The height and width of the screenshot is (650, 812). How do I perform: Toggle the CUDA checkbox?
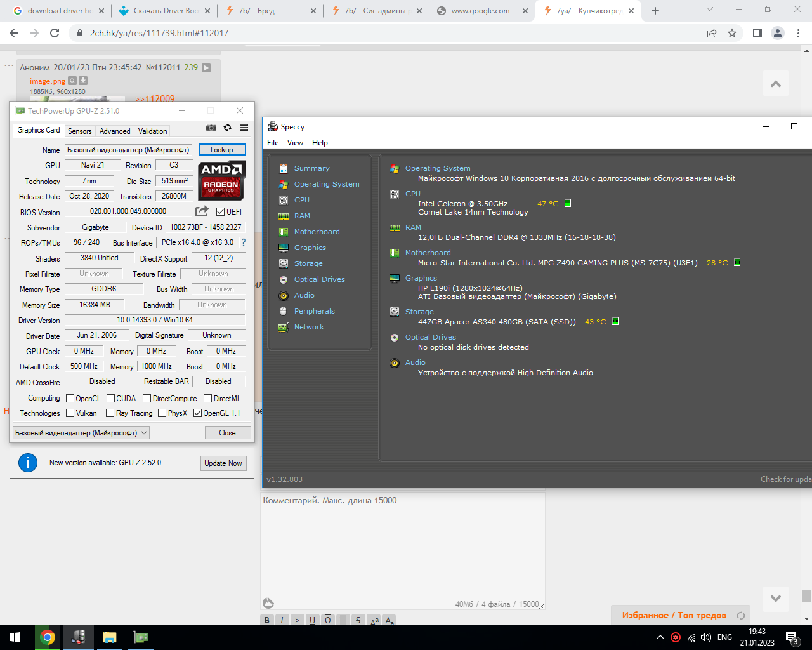111,399
